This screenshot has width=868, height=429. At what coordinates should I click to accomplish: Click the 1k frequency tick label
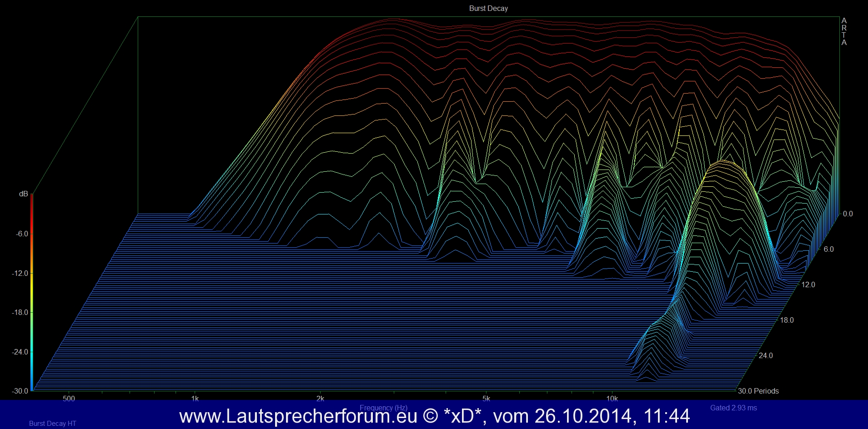[195, 399]
